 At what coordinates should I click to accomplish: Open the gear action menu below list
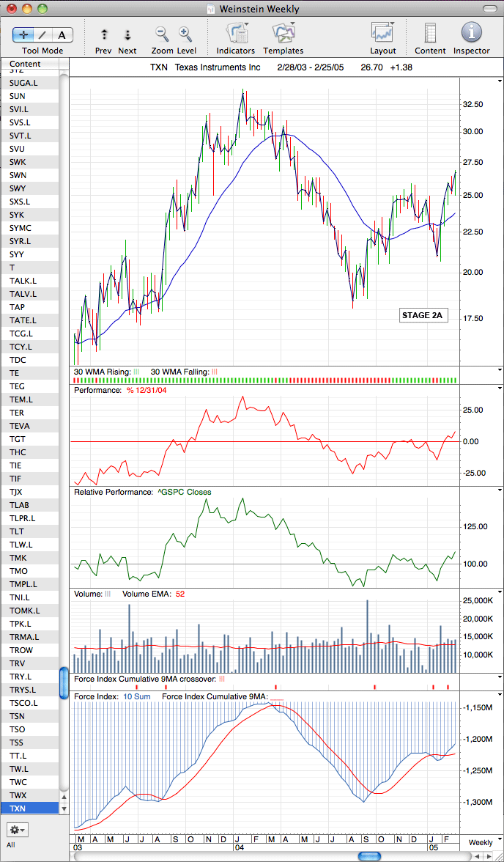[18, 828]
